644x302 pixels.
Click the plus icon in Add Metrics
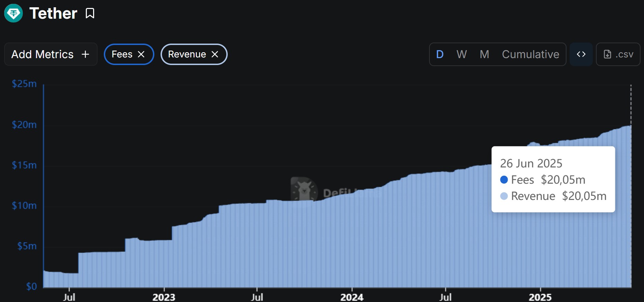(x=85, y=54)
